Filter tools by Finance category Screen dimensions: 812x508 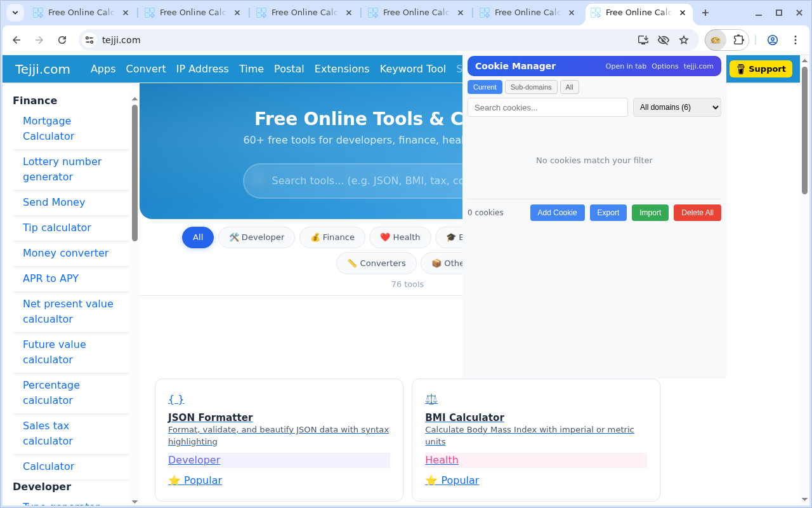coord(332,237)
